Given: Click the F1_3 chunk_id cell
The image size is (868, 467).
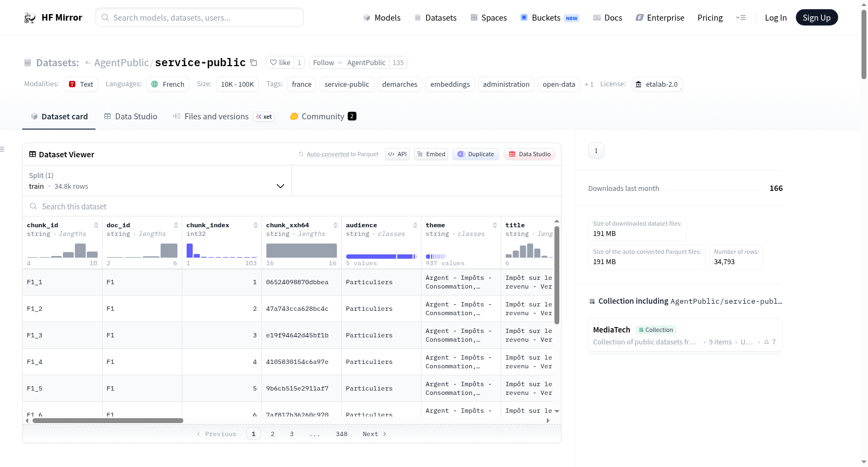Looking at the screenshot, I should click(62, 335).
